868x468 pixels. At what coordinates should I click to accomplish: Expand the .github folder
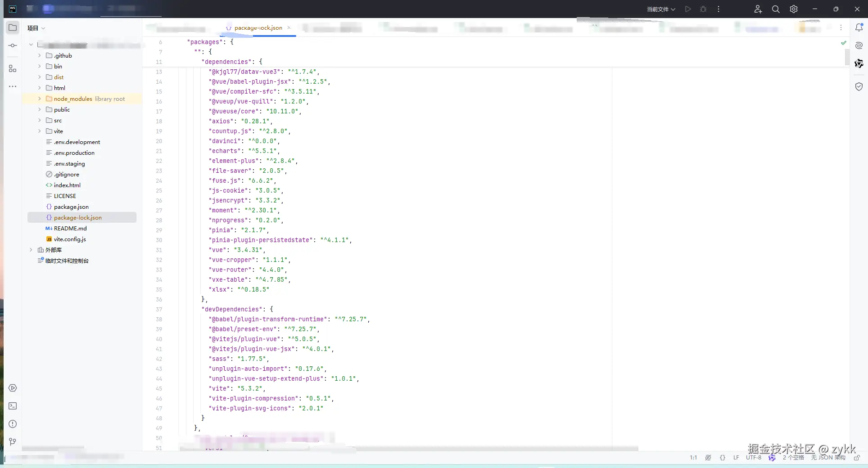coord(40,56)
